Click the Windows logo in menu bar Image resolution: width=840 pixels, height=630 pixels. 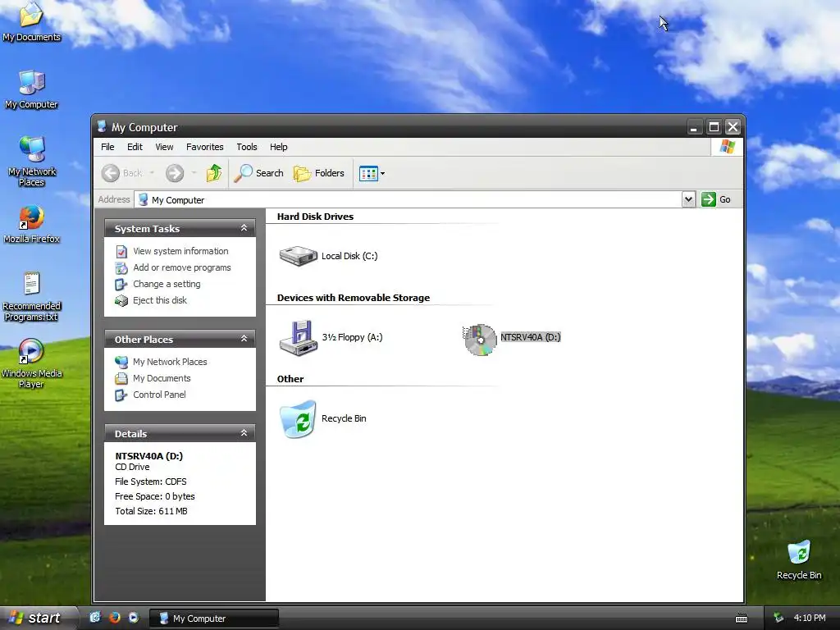(x=727, y=146)
